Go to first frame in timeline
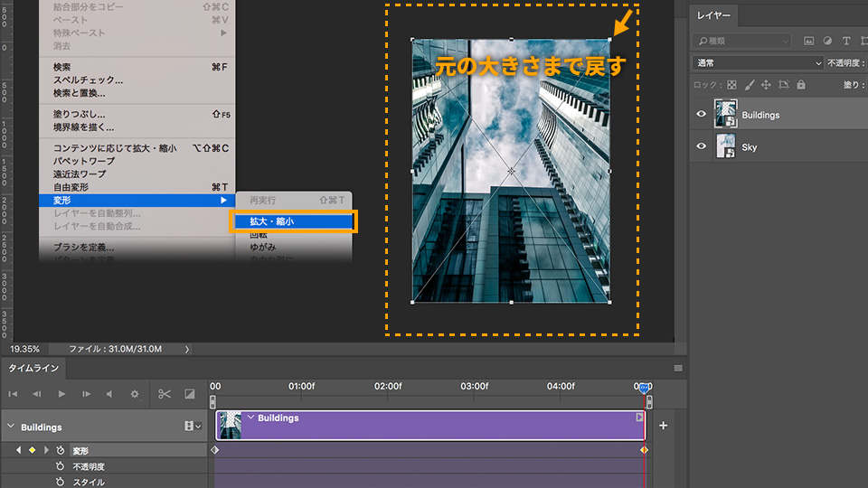This screenshot has width=868, height=488. [13, 394]
